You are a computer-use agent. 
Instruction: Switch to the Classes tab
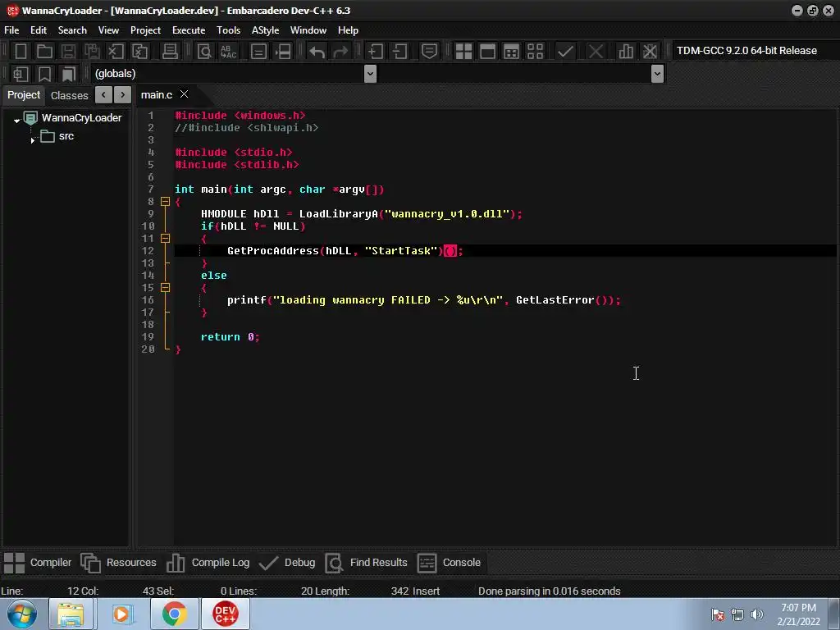coord(69,95)
